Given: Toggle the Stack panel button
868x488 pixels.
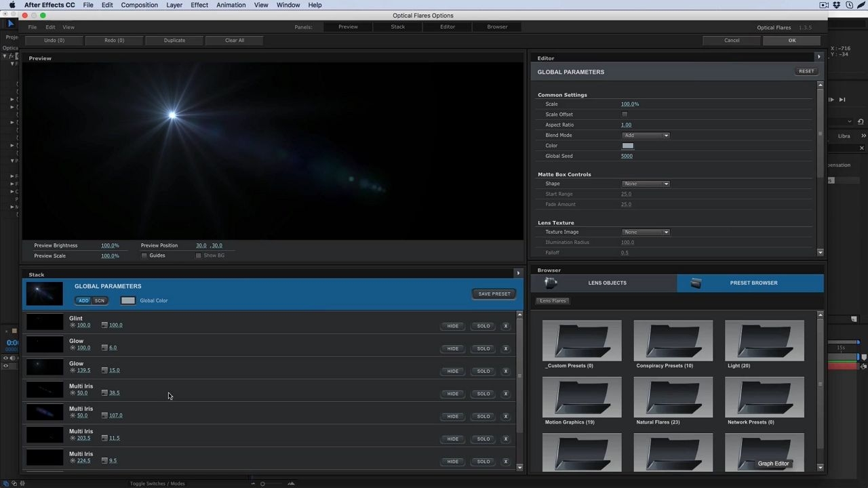Looking at the screenshot, I should (398, 27).
